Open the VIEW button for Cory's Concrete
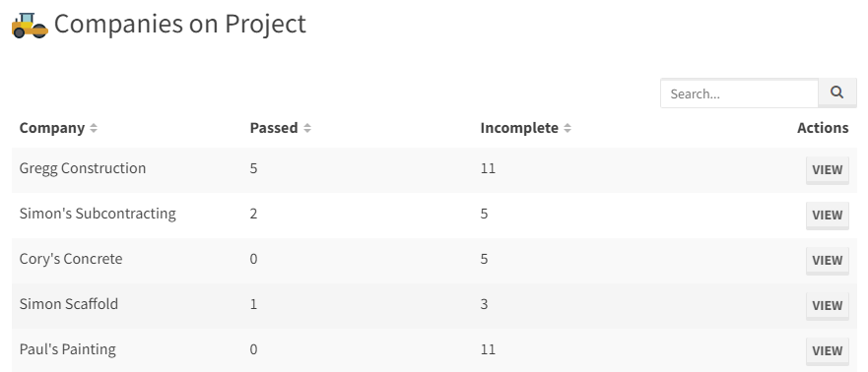The height and width of the screenshot is (372, 868). click(827, 261)
